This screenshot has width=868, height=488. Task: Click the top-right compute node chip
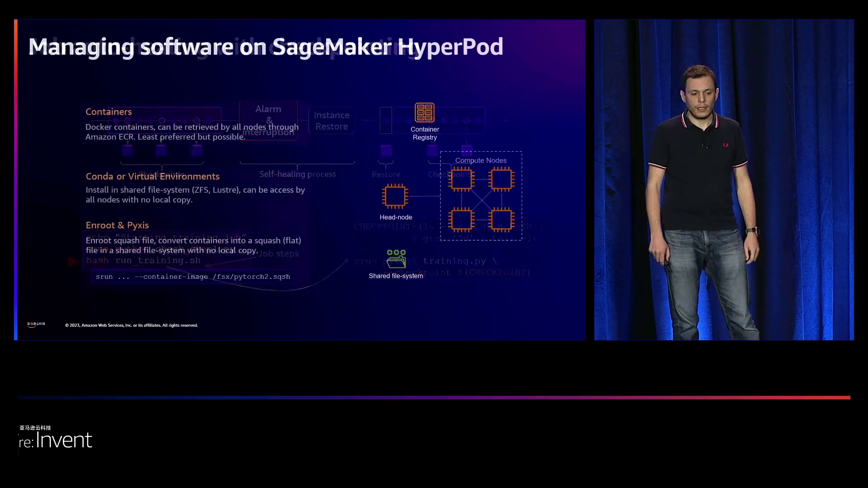[501, 179]
